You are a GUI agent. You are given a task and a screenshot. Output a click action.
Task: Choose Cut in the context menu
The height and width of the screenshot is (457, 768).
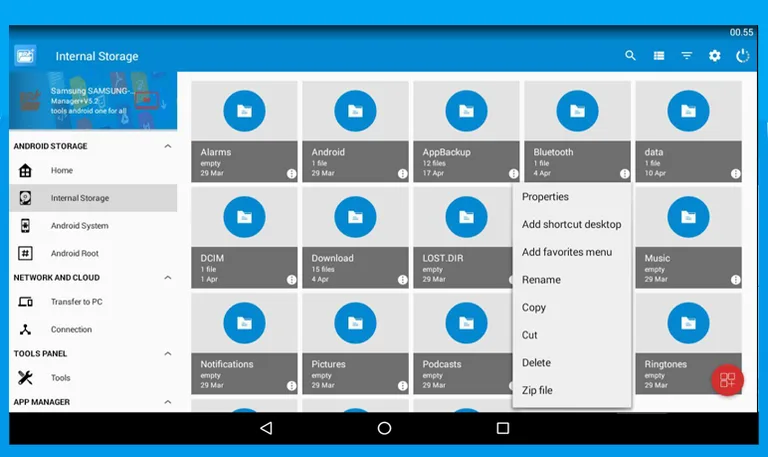pos(572,335)
